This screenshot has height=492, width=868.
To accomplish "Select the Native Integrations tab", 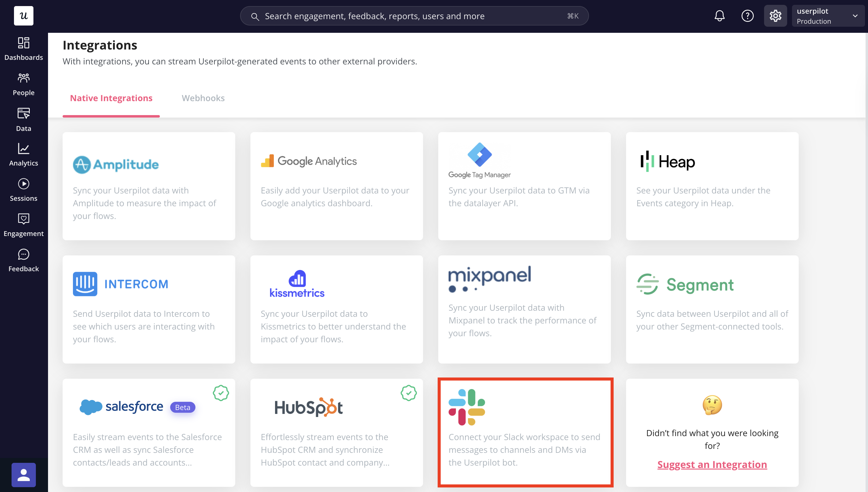I will point(111,98).
